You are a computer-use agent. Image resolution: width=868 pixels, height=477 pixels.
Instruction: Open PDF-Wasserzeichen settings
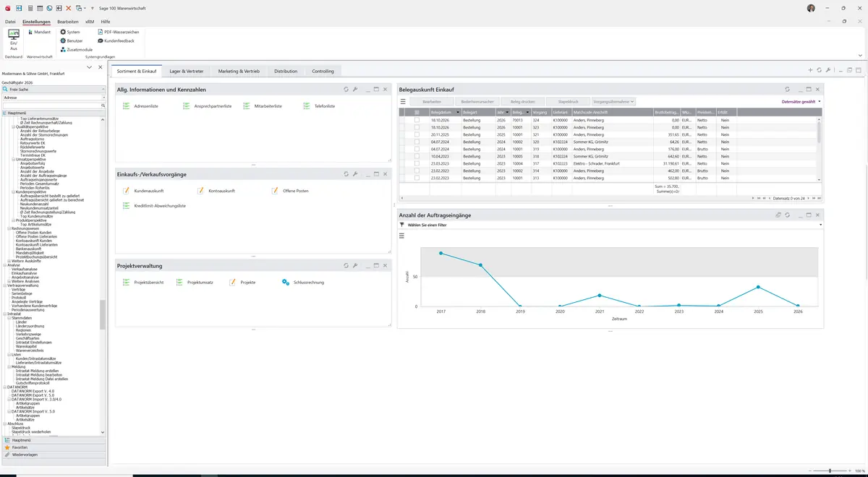click(118, 32)
